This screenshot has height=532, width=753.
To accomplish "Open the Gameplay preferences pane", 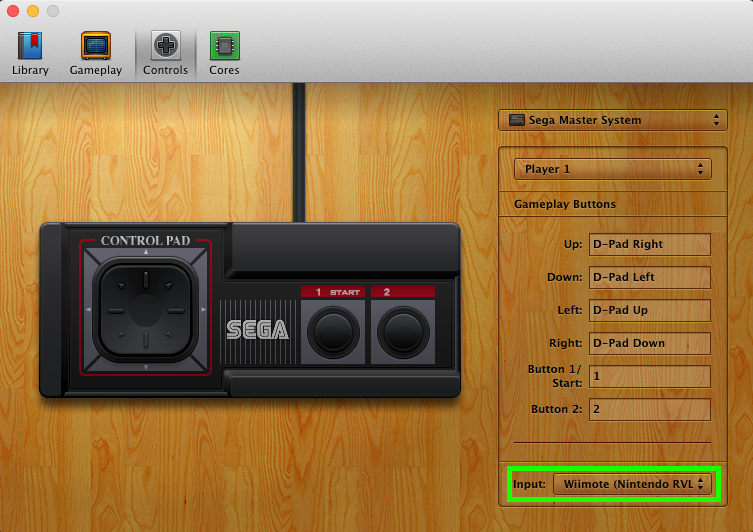I will [x=96, y=53].
